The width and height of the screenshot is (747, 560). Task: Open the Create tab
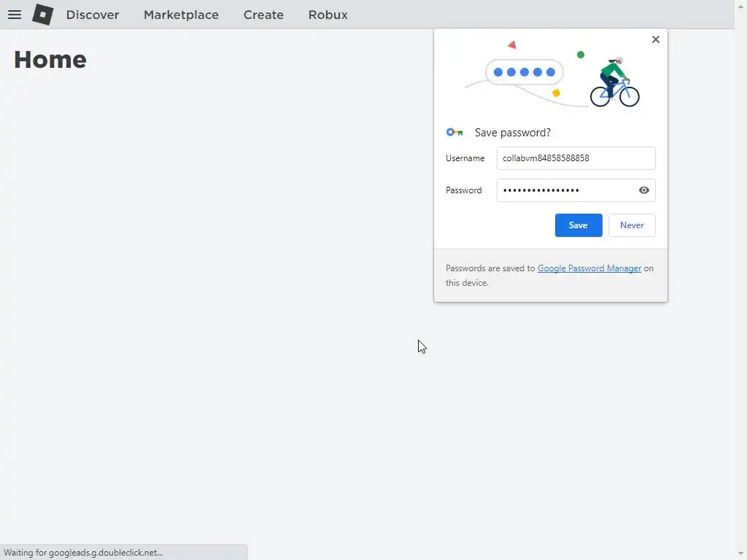click(x=263, y=15)
